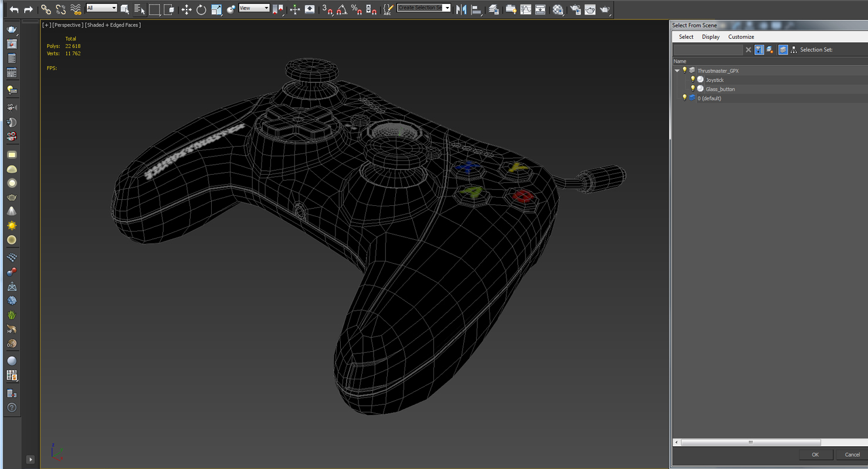Open the Schematic View icon

[540, 9]
